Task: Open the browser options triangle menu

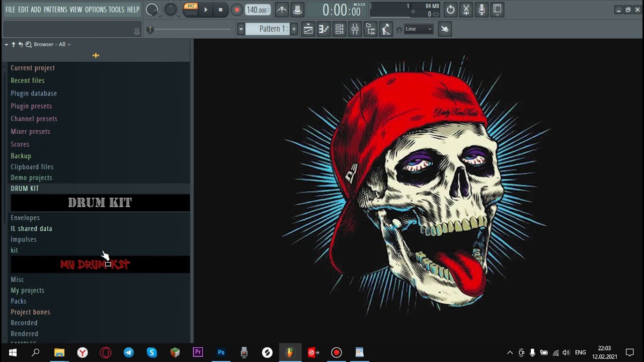Action: pyautogui.click(x=6, y=44)
